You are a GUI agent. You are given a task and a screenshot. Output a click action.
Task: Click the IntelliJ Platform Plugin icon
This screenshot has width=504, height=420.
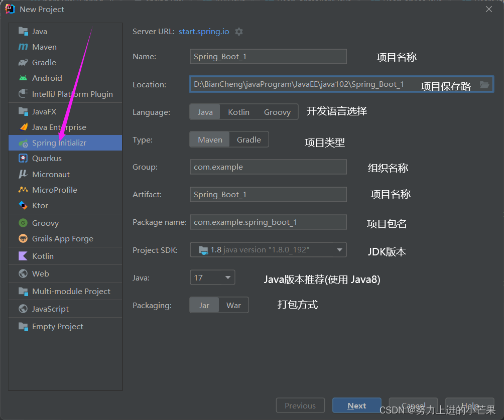[x=23, y=94]
